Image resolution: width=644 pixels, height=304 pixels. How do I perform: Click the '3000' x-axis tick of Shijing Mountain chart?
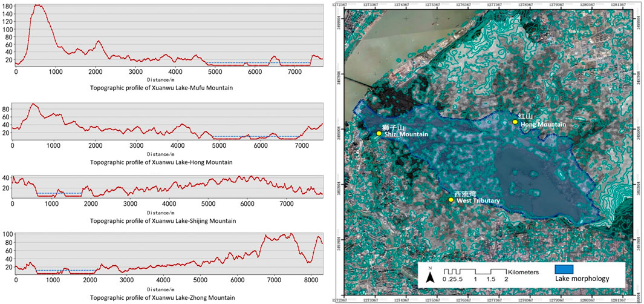tap(129, 204)
